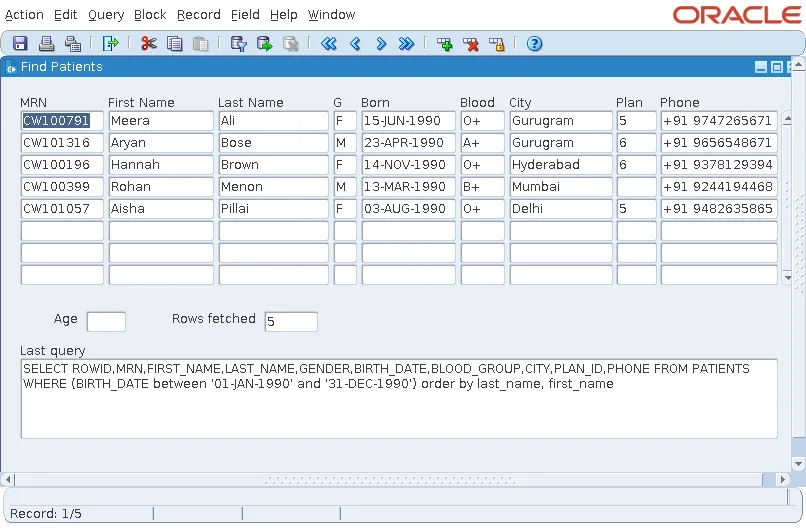Screen dimensions: 806x529
Task: Select MRN cell CW100196
Action: pos(62,165)
